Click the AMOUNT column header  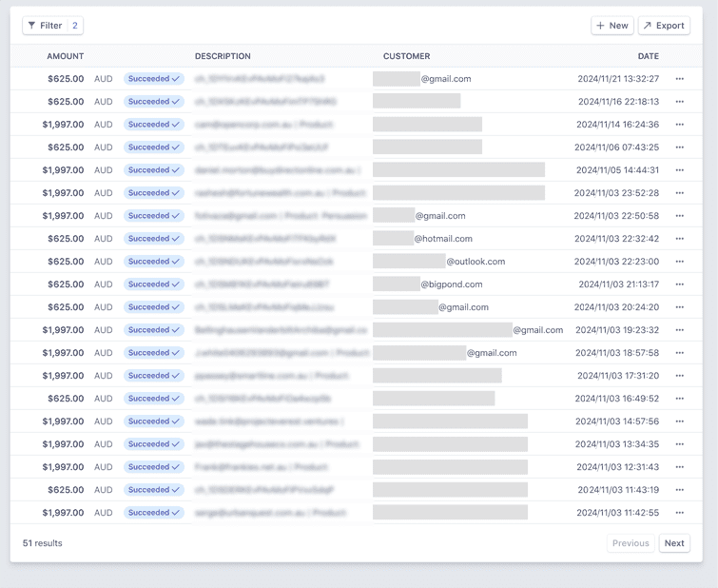[x=65, y=56]
